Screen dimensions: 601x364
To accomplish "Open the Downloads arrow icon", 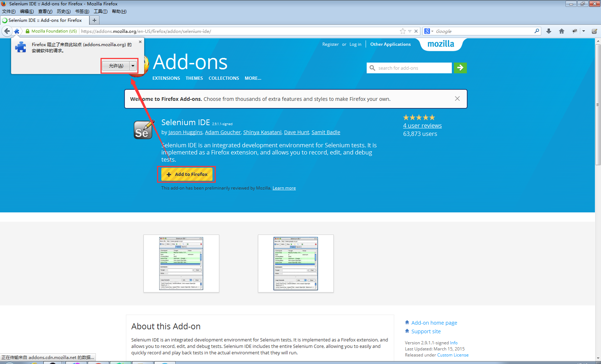I will (x=549, y=31).
